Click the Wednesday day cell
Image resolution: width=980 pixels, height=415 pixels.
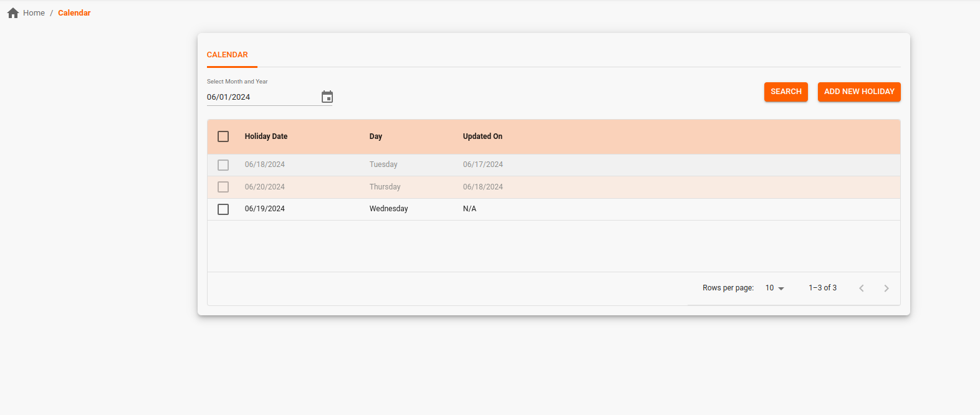pos(389,209)
